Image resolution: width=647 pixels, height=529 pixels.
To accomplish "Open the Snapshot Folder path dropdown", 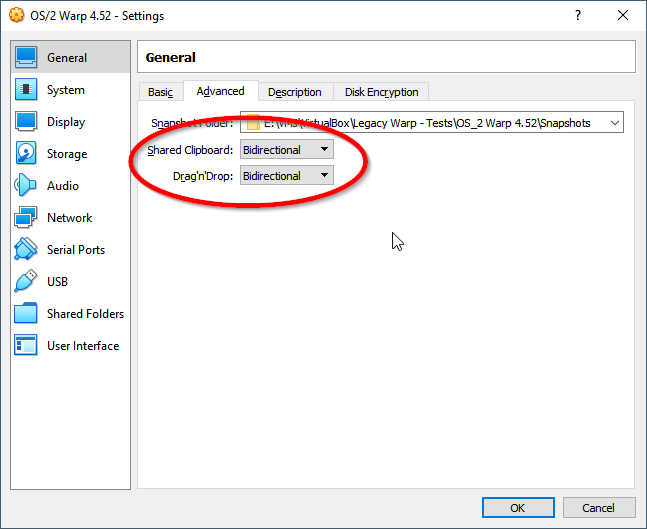I will pyautogui.click(x=432, y=123).
